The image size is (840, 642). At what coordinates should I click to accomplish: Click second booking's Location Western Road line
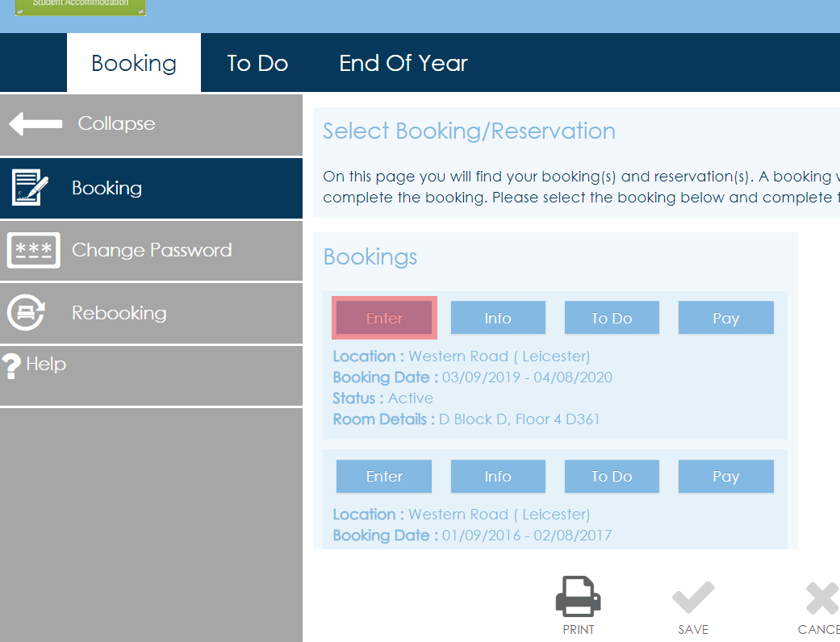[x=462, y=514]
